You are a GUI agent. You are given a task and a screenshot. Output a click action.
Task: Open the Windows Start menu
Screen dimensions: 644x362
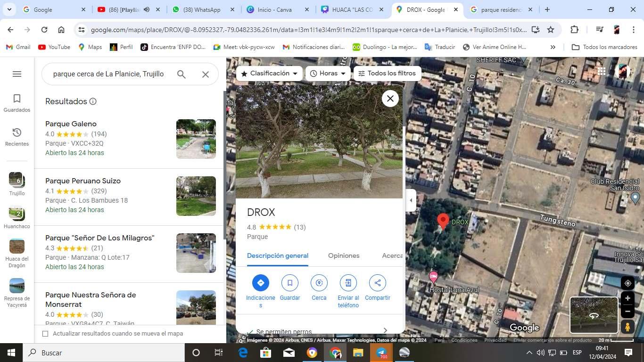click(11, 353)
